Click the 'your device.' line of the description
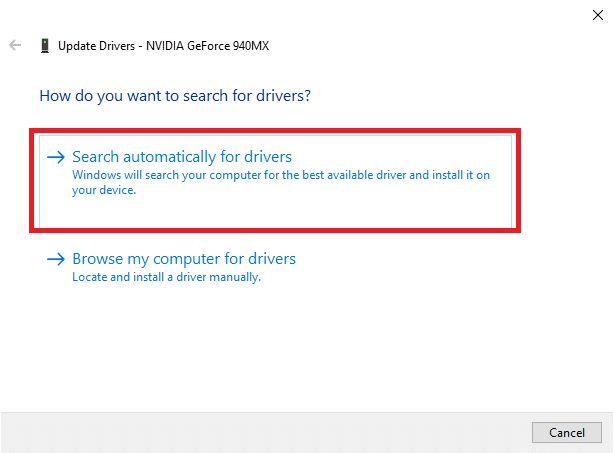Viewport: 614px width, 453px height. (x=104, y=190)
